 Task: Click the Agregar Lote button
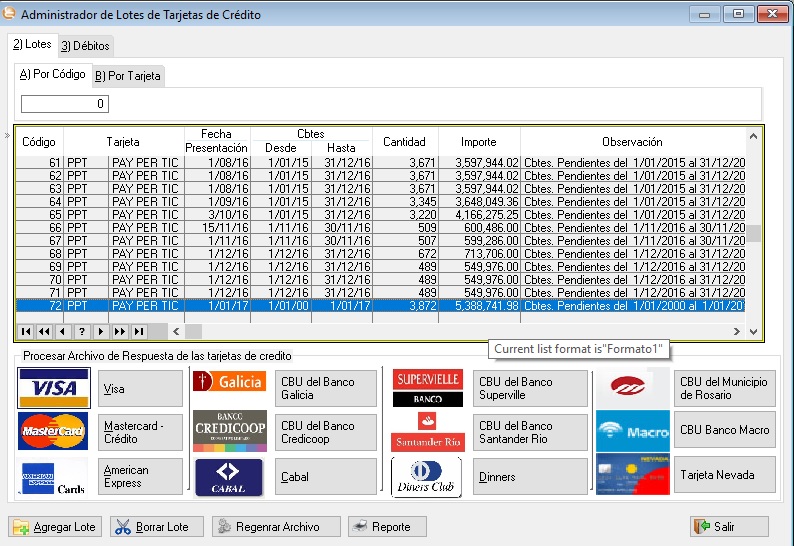click(x=56, y=526)
